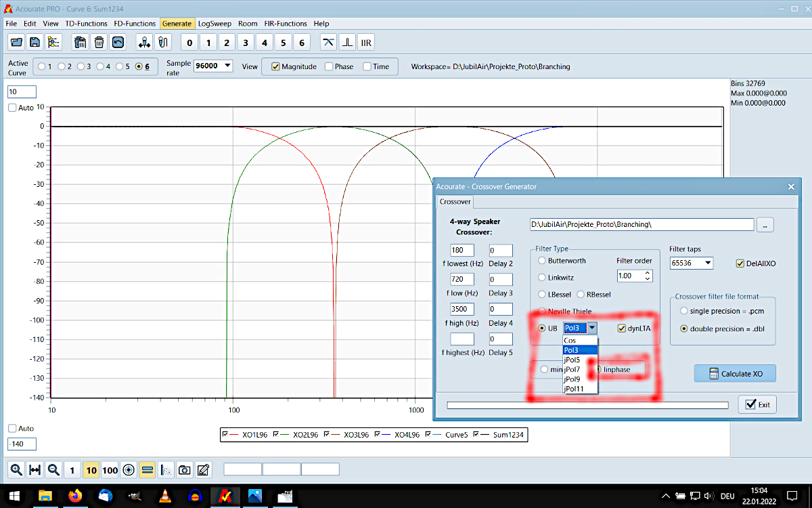The image size is (812, 508).
Task: Set zoom scale button 10
Action: (91, 469)
